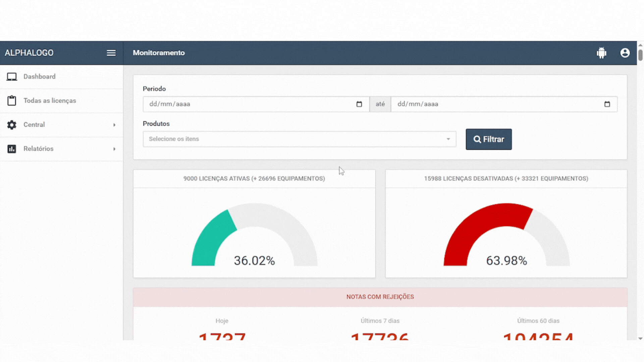Viewport: 644px width, 362px height.
Task: Open the Produtos 'Selecione os itens' dropdown
Action: click(299, 139)
